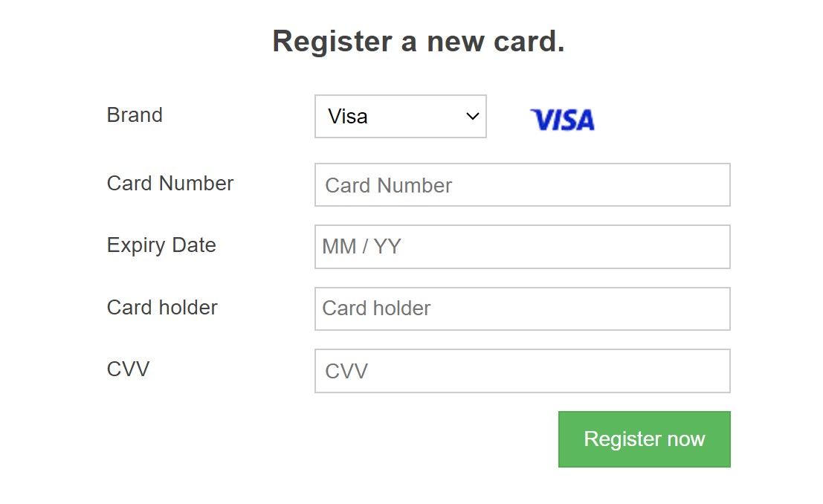Click the blue VISA brand logo

[562, 120]
